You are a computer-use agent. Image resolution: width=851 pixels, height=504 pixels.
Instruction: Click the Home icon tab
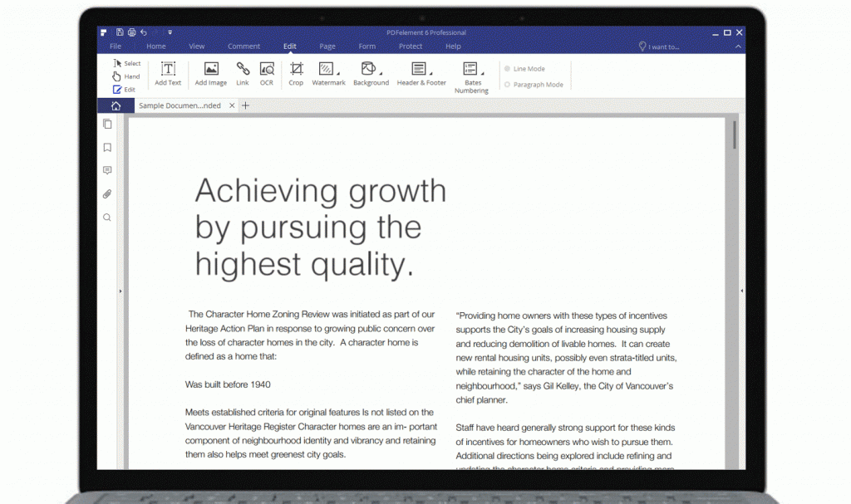coord(116,105)
